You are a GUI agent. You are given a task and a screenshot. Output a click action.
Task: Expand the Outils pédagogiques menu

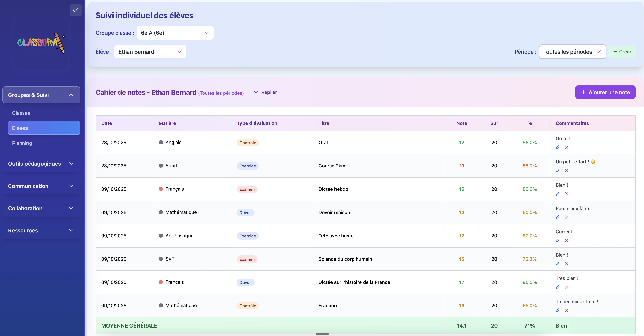(x=41, y=164)
